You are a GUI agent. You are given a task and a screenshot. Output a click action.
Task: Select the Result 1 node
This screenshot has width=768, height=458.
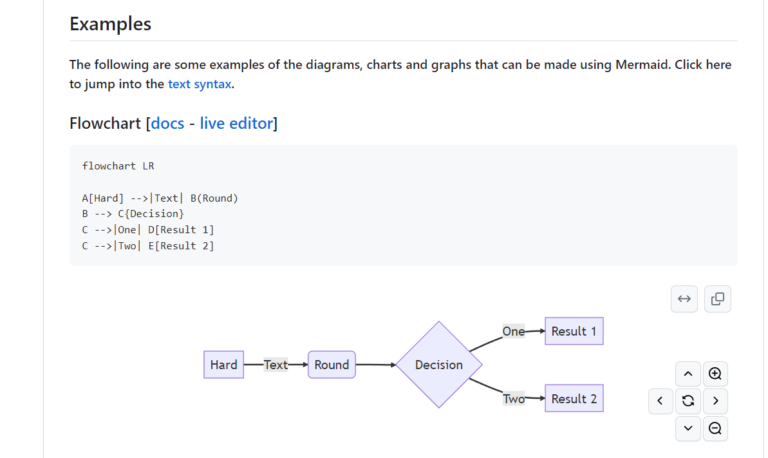[574, 331]
